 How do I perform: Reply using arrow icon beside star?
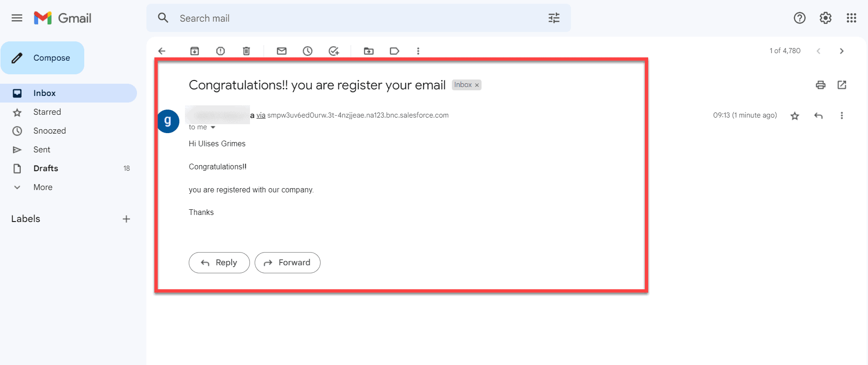click(x=819, y=116)
